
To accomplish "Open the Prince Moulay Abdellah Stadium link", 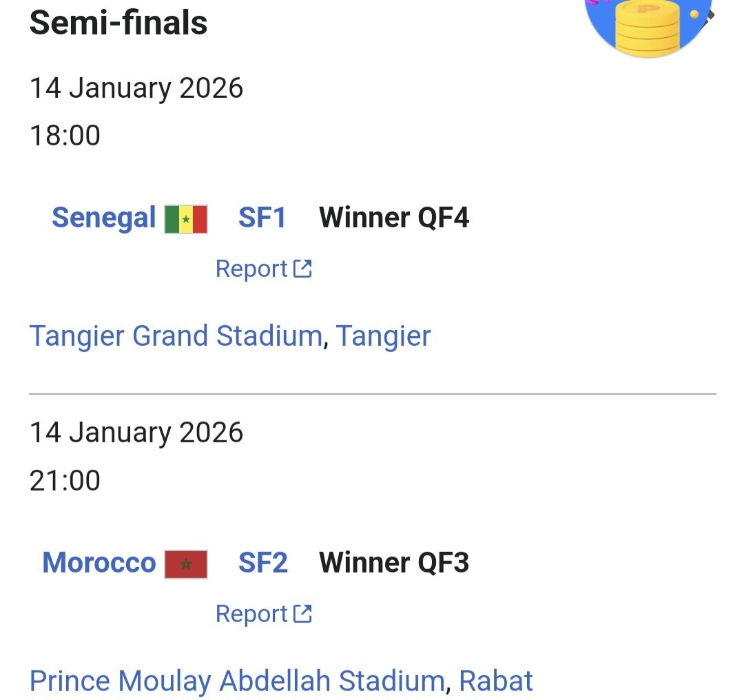I will pyautogui.click(x=236, y=681).
